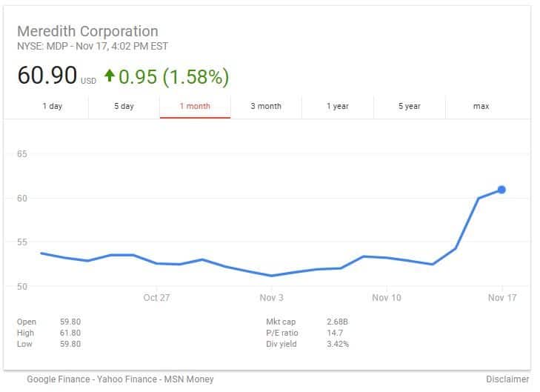Screen dimensions: 540x392
Task: Select the 1 day tab
Action: click(53, 106)
